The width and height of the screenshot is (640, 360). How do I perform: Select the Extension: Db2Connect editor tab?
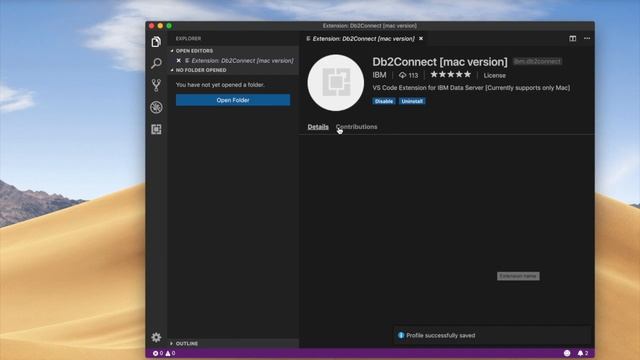click(x=363, y=38)
